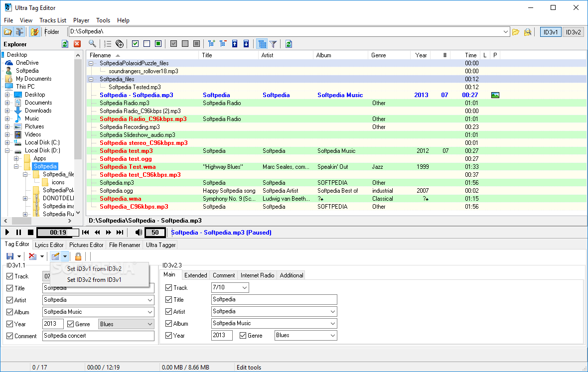Viewport: 588px width, 372px height.
Task: Open the ID3v1 Genre Blues dropdown
Action: [149, 324]
